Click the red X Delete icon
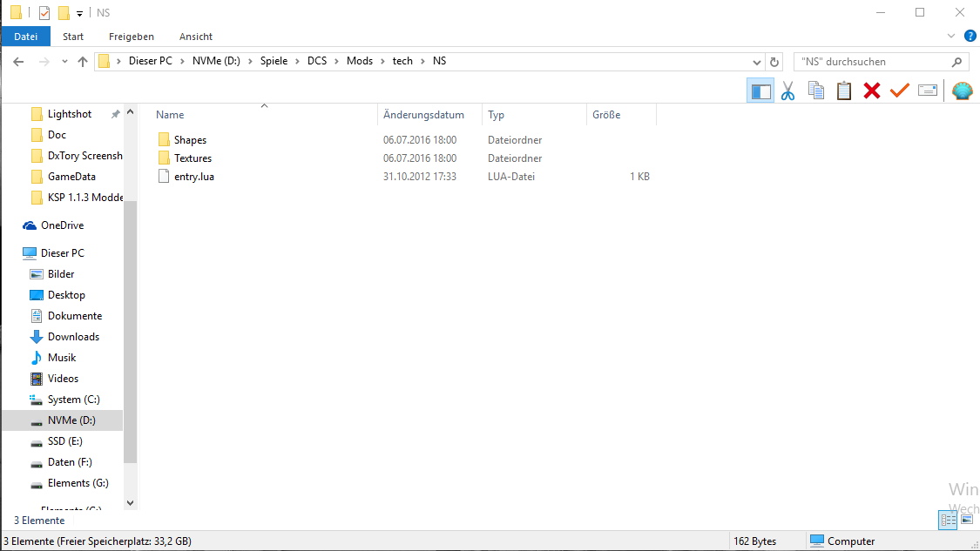Viewport: 980px width, 551px height. [872, 91]
